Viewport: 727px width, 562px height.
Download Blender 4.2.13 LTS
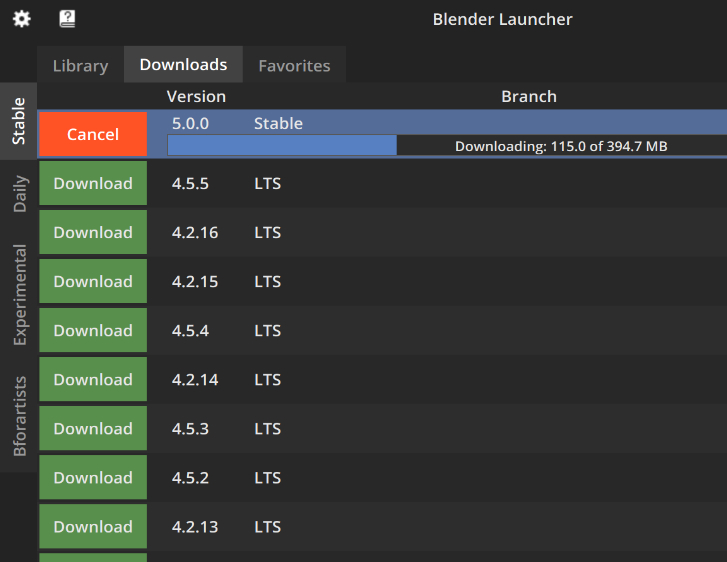click(x=93, y=526)
